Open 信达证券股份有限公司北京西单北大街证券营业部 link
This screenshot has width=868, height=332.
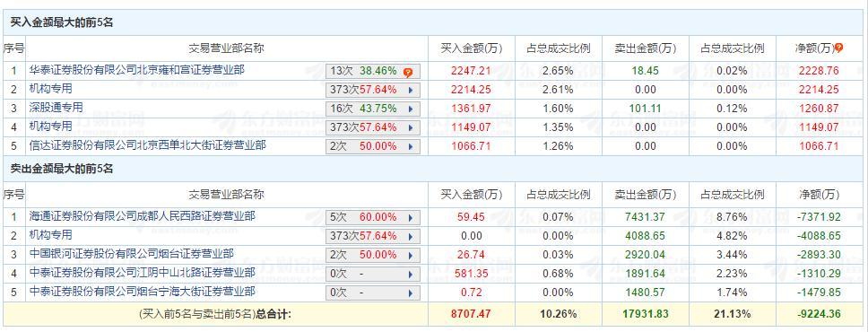(147, 145)
